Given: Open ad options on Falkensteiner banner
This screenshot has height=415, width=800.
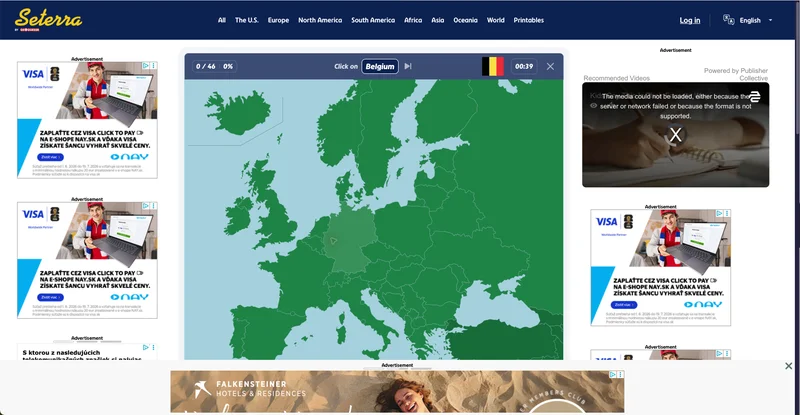Looking at the screenshot, I should tap(620, 375).
